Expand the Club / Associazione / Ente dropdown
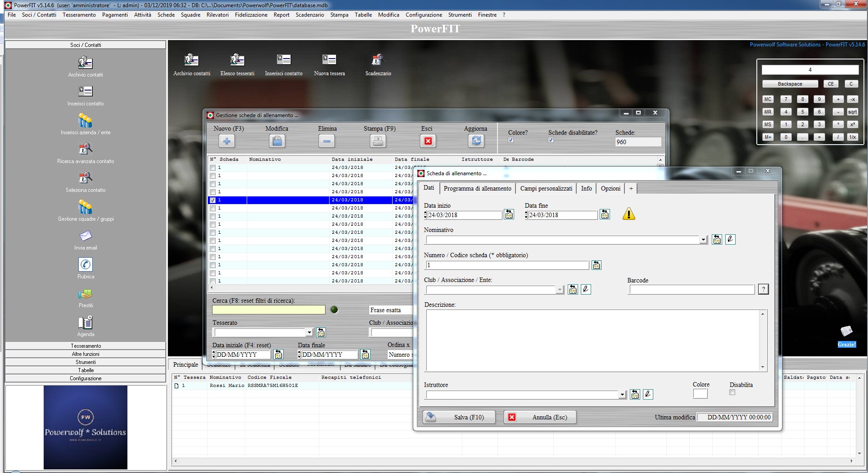Viewport: 868px width, 473px height. coord(560,290)
